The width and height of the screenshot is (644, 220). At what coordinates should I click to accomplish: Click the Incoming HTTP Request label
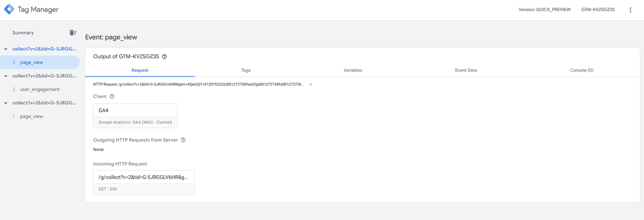(x=120, y=164)
